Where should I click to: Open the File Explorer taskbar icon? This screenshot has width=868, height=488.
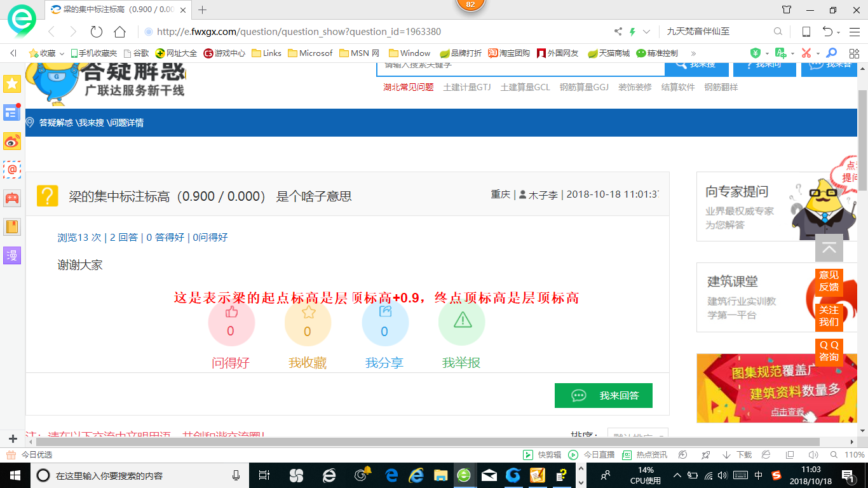click(x=440, y=475)
